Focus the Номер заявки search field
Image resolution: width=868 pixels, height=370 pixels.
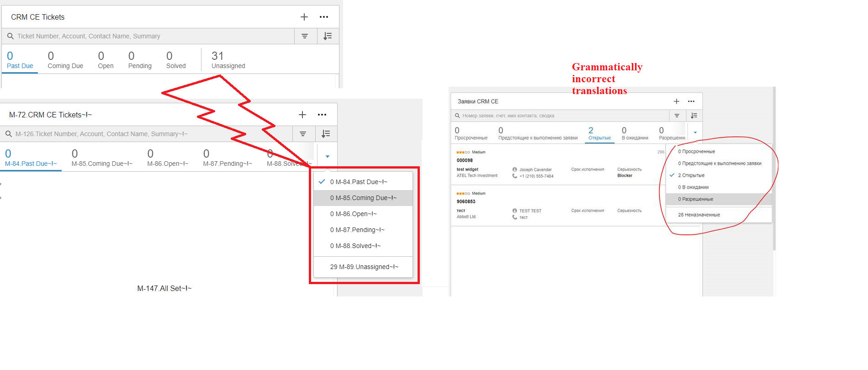pos(561,116)
